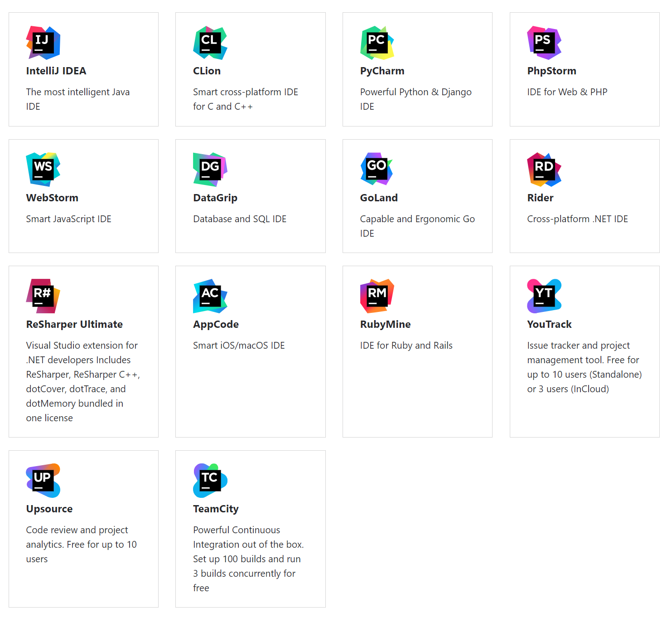Viewport: 672px width, 618px height.
Task: Click 'Capable and Ergonomic Go IDE' text
Action: pos(417,226)
